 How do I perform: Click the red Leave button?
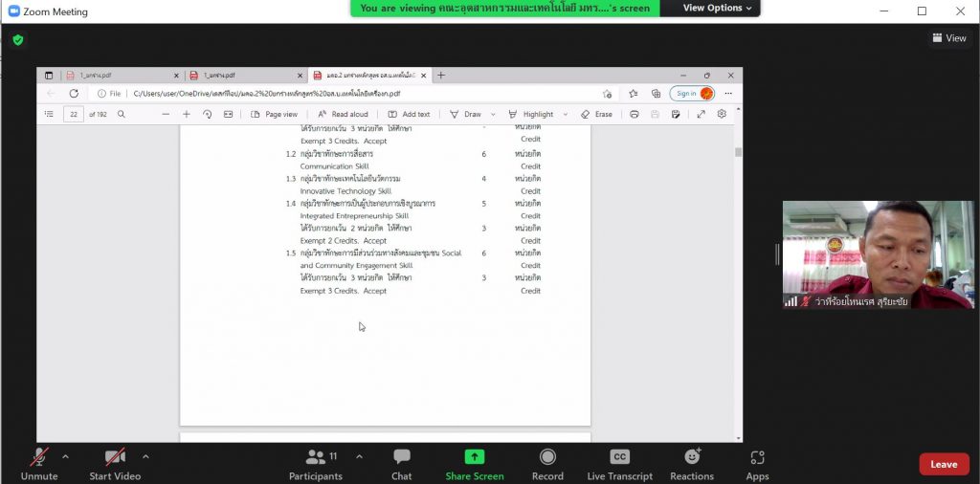coord(943,464)
